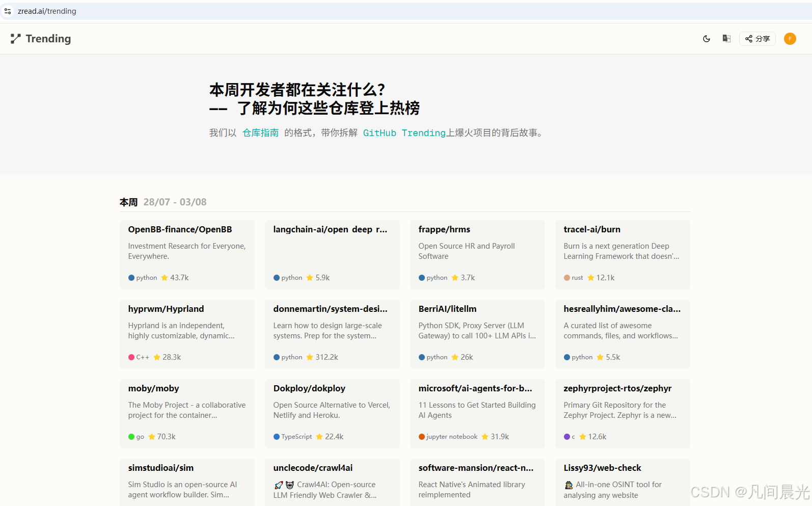Click the python dot on litellm card
Image resolution: width=812 pixels, height=506 pixels.
coord(422,357)
